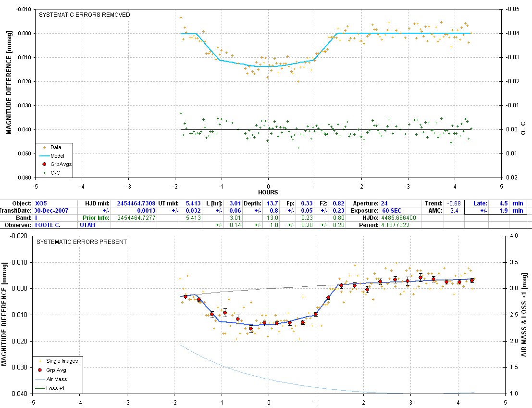Select the F2 value 0.82

(339, 204)
